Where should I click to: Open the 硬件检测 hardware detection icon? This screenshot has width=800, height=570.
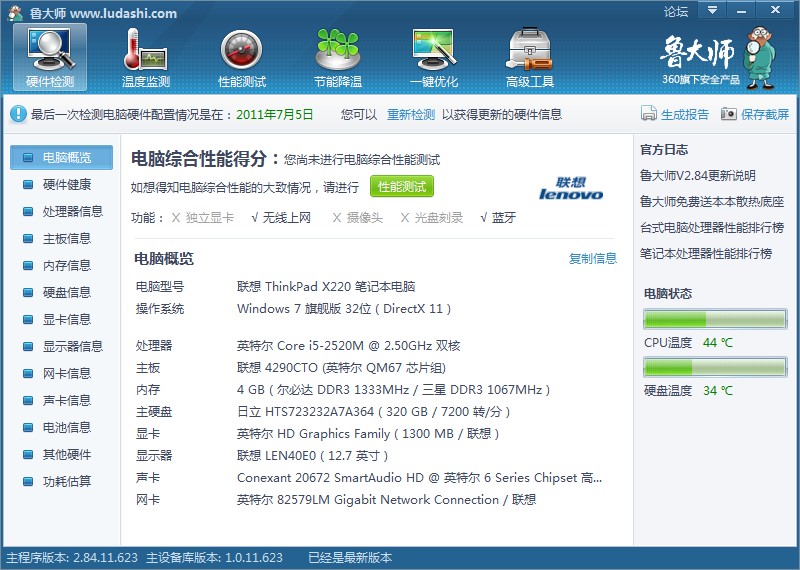pos(50,57)
